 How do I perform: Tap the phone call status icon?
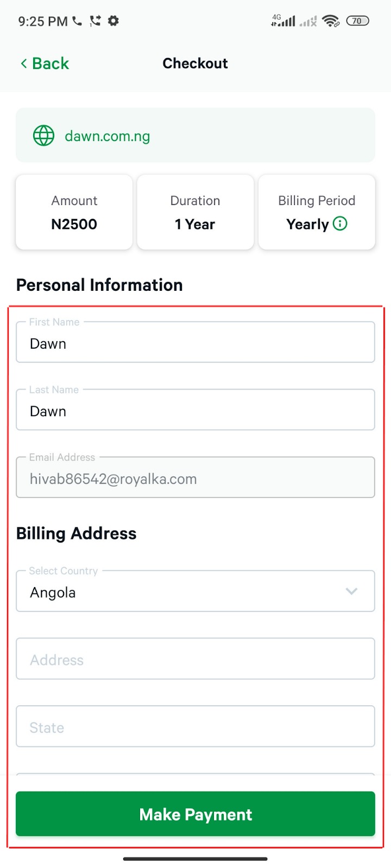pos(77,21)
